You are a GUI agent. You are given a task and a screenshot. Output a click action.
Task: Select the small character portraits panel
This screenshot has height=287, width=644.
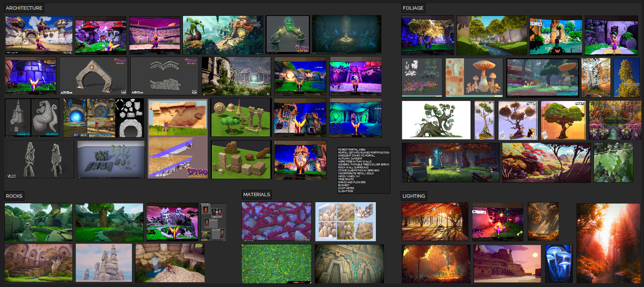(x=213, y=222)
